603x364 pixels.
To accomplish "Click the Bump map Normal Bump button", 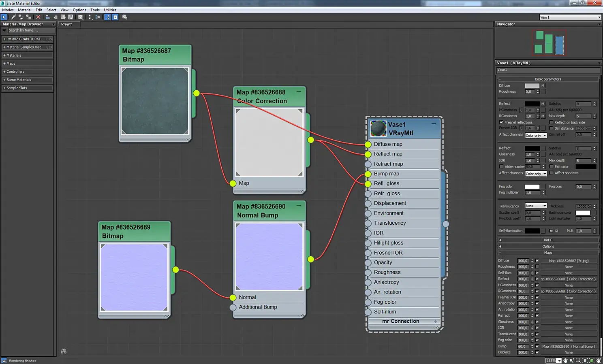I will pos(569,347).
